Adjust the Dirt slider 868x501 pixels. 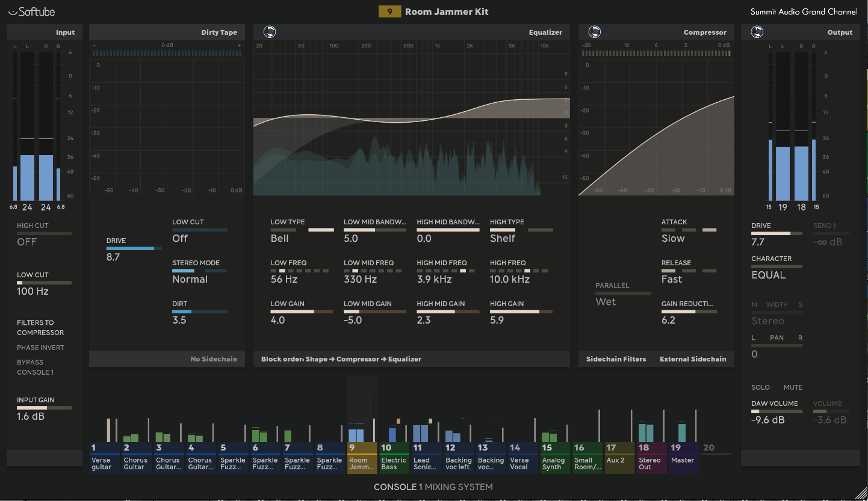[x=200, y=312]
